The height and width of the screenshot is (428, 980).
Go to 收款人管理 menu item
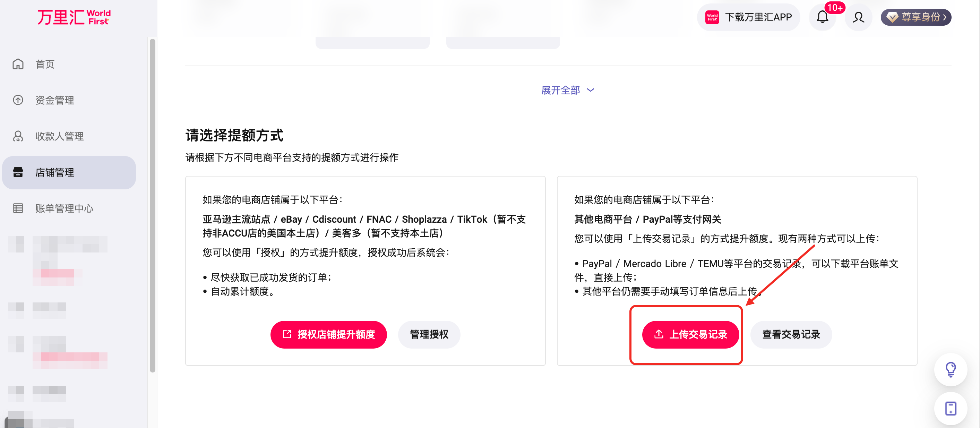(59, 136)
